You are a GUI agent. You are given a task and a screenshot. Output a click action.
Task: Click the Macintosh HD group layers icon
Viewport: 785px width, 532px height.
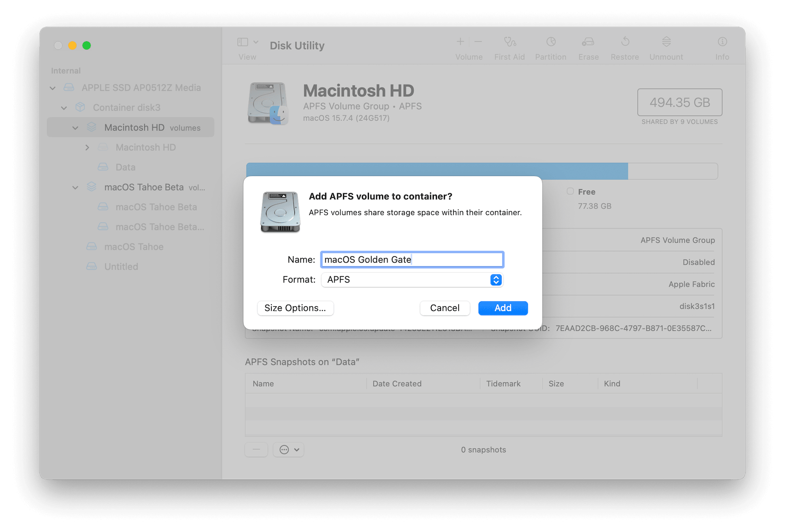92,127
